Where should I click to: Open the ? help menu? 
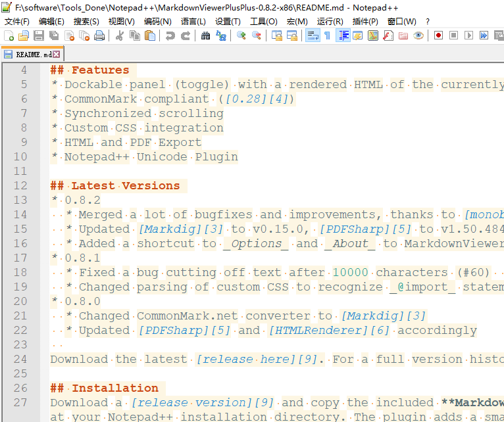pyautogui.click(x=427, y=22)
